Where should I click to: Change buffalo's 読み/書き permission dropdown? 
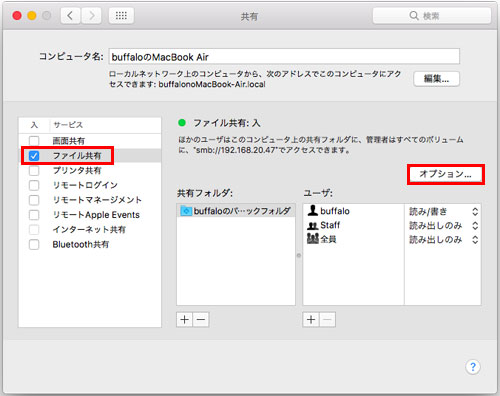click(x=443, y=211)
